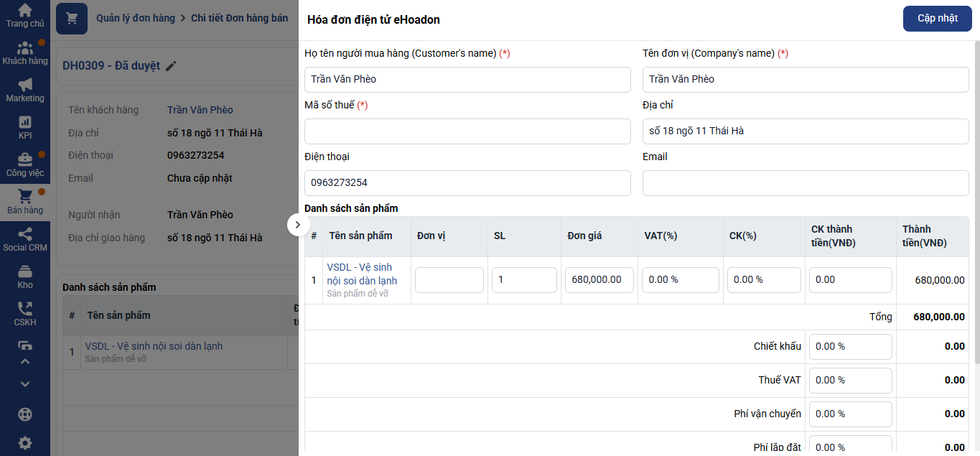Open Social CRM share icon

25,239
